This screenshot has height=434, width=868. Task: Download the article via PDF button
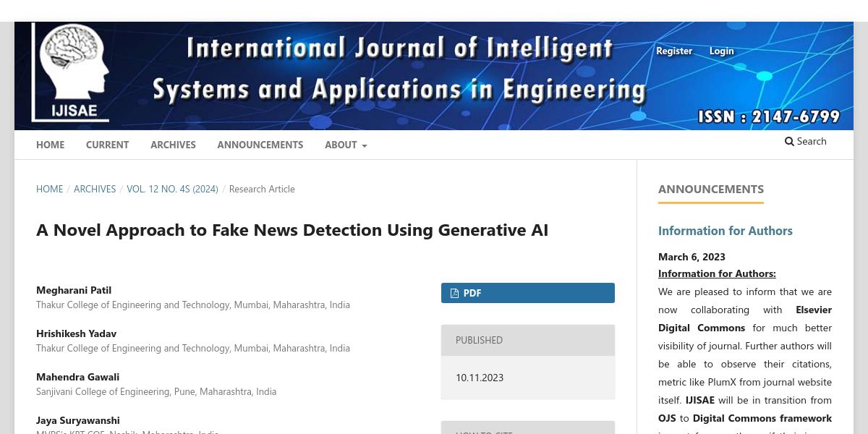pyautogui.click(x=528, y=293)
